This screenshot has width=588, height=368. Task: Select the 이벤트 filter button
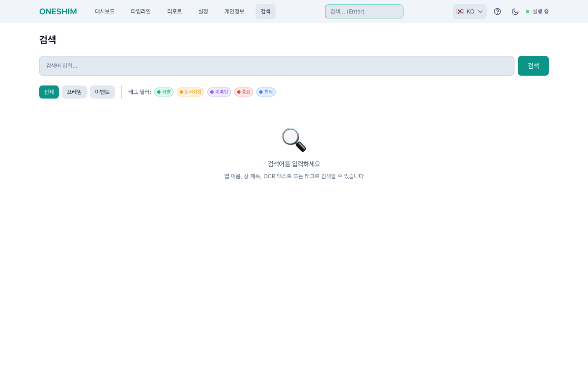(x=102, y=92)
